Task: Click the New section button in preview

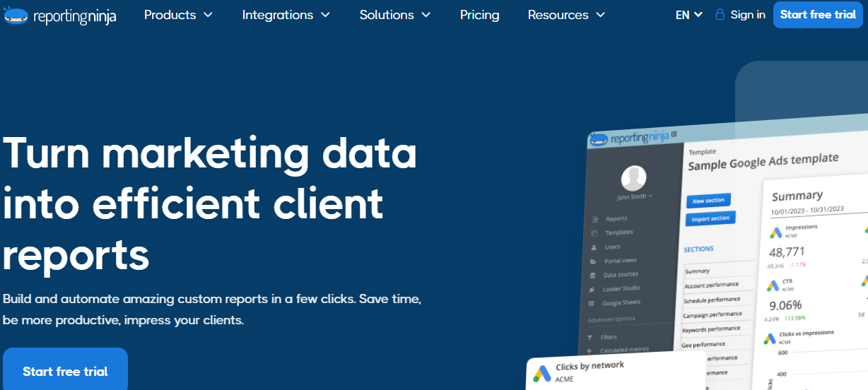Action: [708, 201]
